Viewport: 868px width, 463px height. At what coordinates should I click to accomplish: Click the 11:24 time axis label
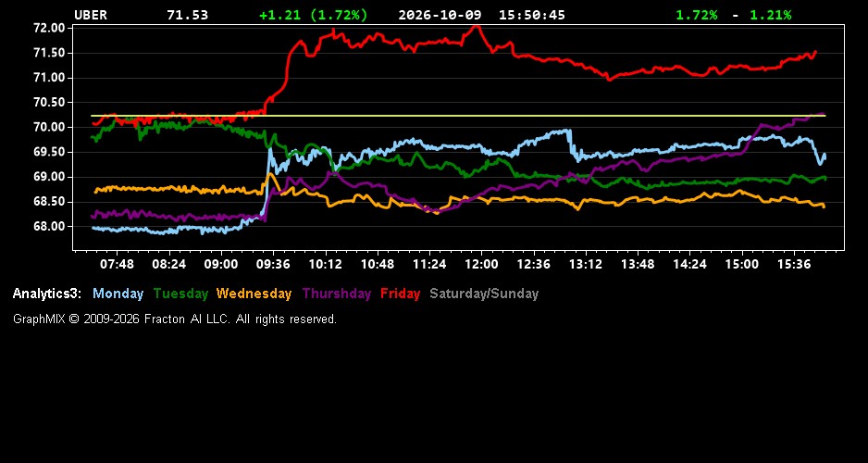pos(429,265)
